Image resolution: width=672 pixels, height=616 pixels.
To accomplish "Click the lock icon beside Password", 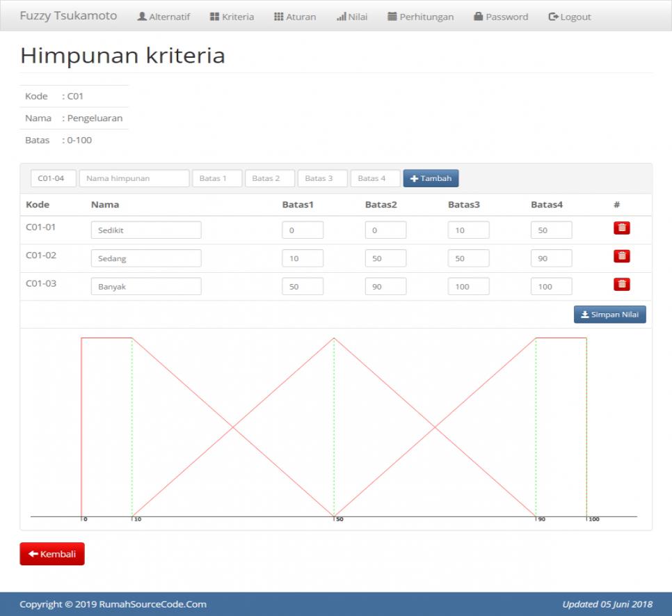I will [478, 16].
